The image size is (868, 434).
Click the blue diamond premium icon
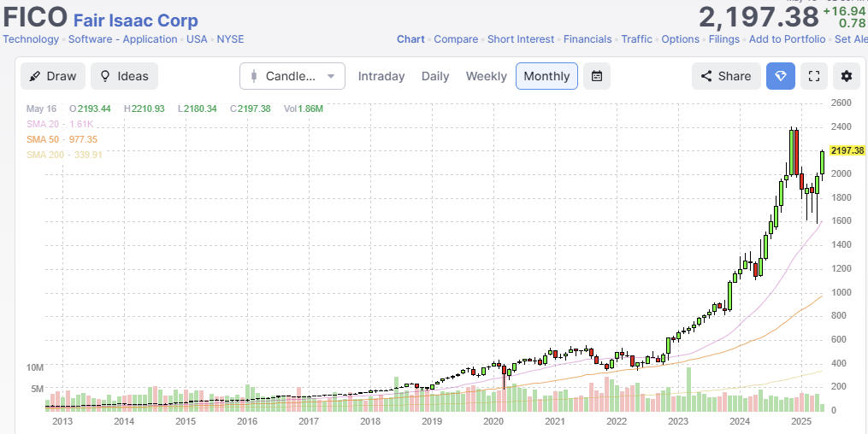click(781, 76)
